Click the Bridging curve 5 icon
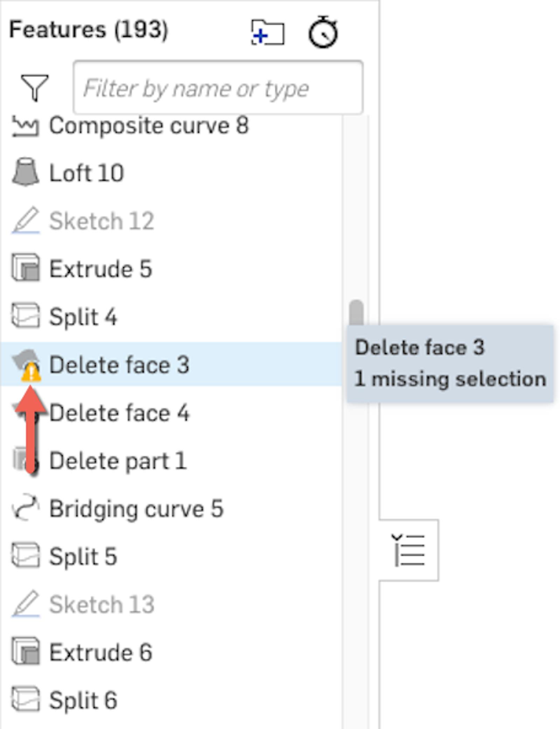 26,508
